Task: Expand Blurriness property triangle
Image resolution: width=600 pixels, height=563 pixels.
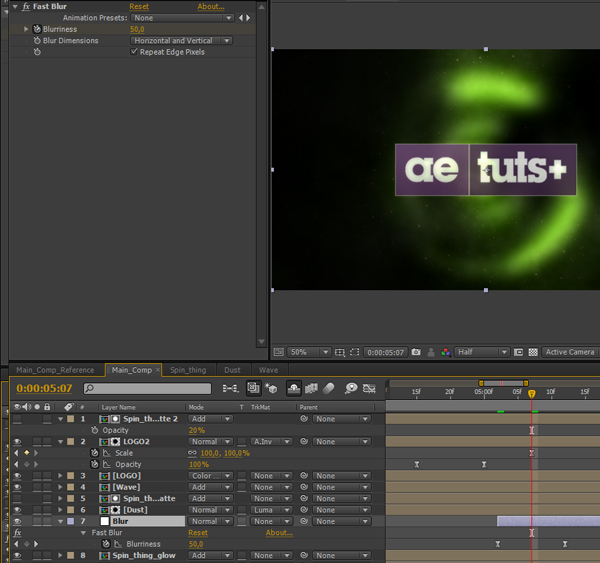Action: point(26,29)
